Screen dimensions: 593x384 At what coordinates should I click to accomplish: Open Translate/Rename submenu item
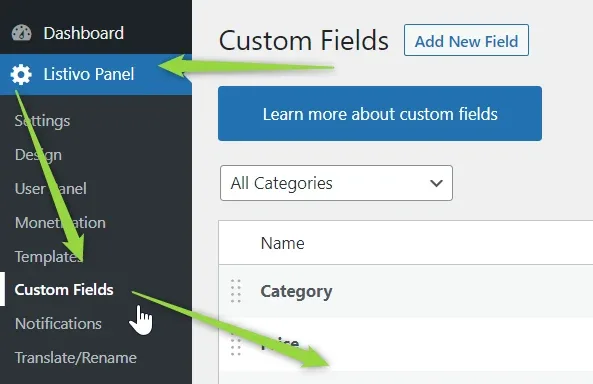coord(76,358)
